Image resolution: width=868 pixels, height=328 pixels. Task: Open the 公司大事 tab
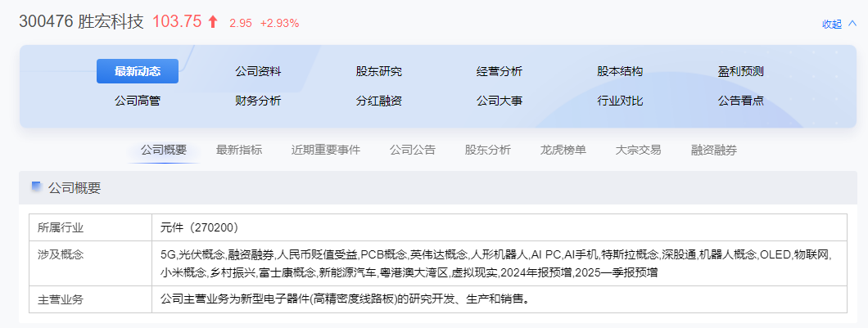pos(500,101)
